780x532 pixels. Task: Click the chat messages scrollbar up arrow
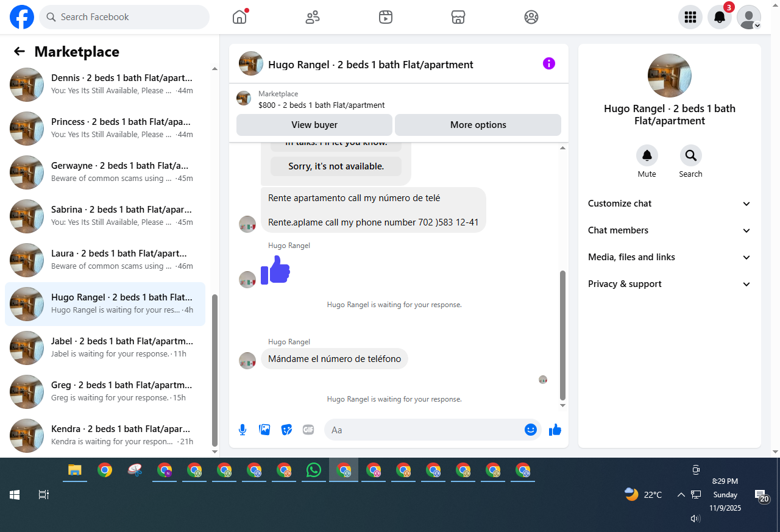pyautogui.click(x=563, y=147)
